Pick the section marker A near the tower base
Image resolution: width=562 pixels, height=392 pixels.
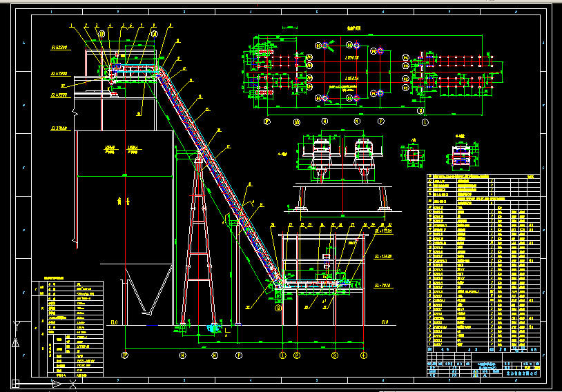pyautogui.click(x=227, y=337)
